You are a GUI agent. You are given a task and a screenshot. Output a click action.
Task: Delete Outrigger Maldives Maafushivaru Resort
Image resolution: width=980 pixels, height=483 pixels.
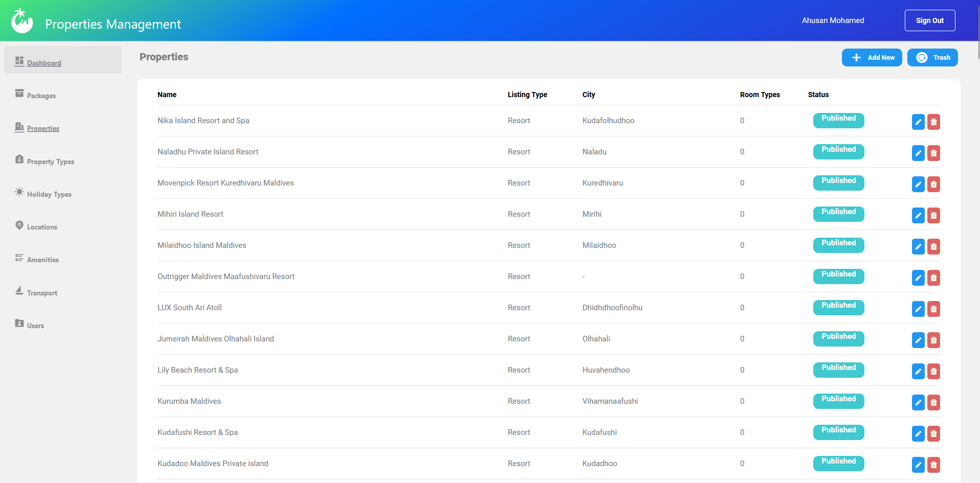(x=933, y=278)
